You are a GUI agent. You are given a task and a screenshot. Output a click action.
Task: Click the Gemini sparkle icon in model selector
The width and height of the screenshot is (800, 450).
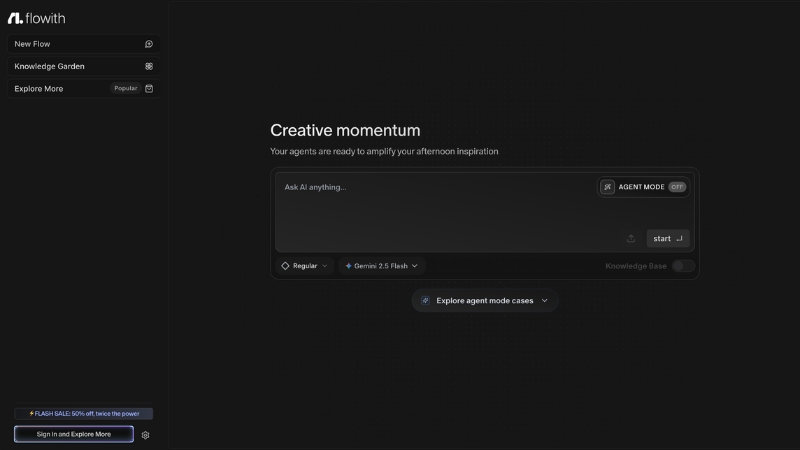(348, 266)
